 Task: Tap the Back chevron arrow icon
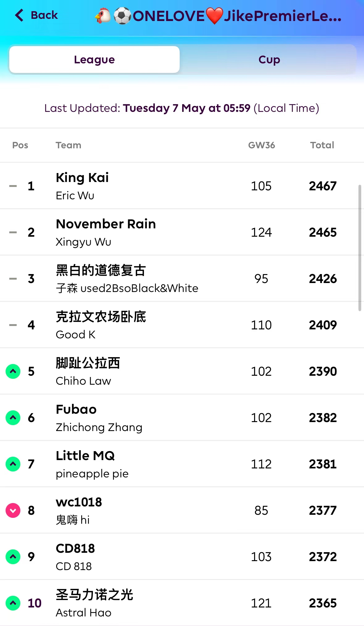point(19,15)
